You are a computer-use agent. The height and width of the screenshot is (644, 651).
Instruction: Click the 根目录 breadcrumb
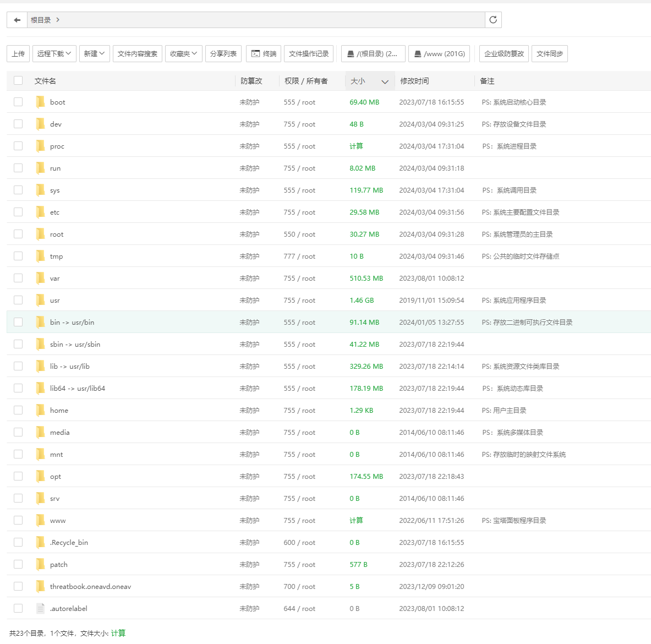41,20
